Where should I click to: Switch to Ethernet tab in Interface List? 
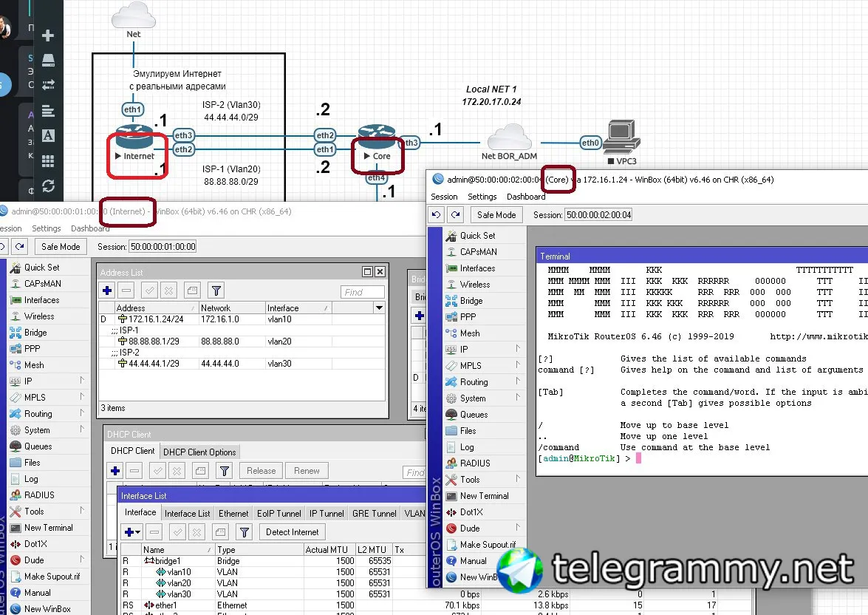click(x=233, y=514)
